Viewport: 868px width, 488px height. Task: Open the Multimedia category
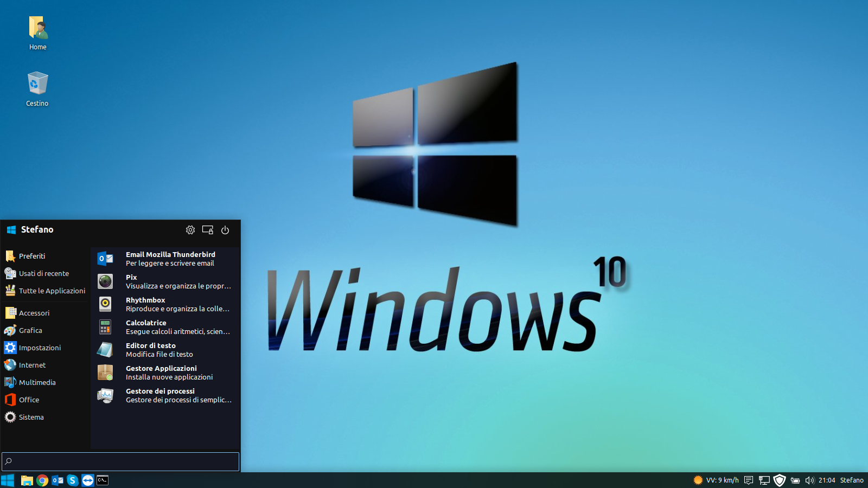45,382
